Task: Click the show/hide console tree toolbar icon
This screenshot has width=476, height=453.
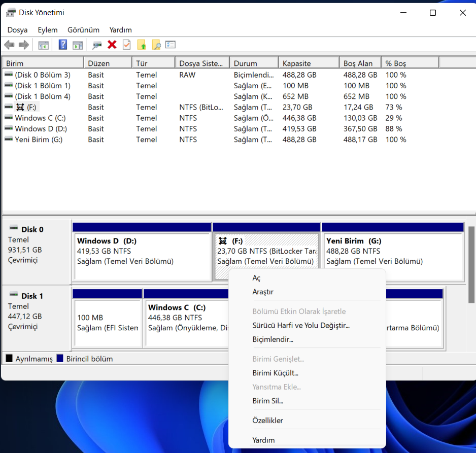Action: pyautogui.click(x=44, y=45)
